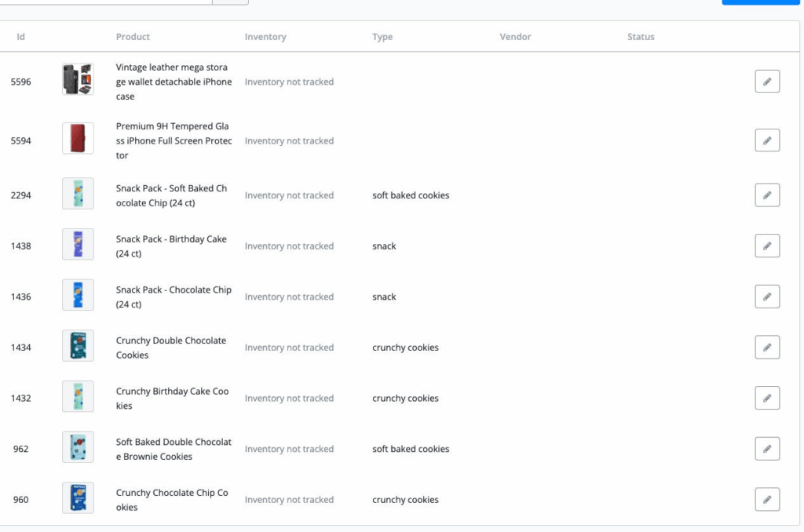Edit Crunchy Double Chocolate Cookies entry
This screenshot has height=532, width=804.
pos(766,348)
